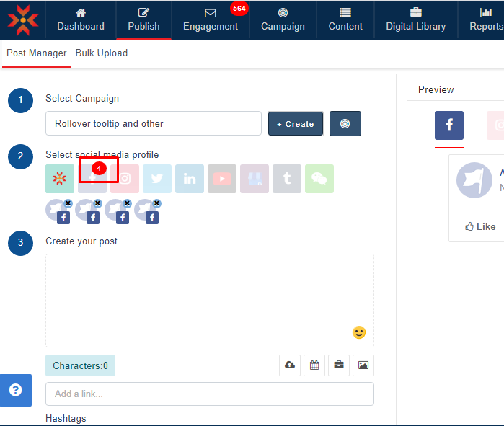Screen dimensions: 504x426
Task: Click the briefcase digital library icon
Action: [x=339, y=365]
